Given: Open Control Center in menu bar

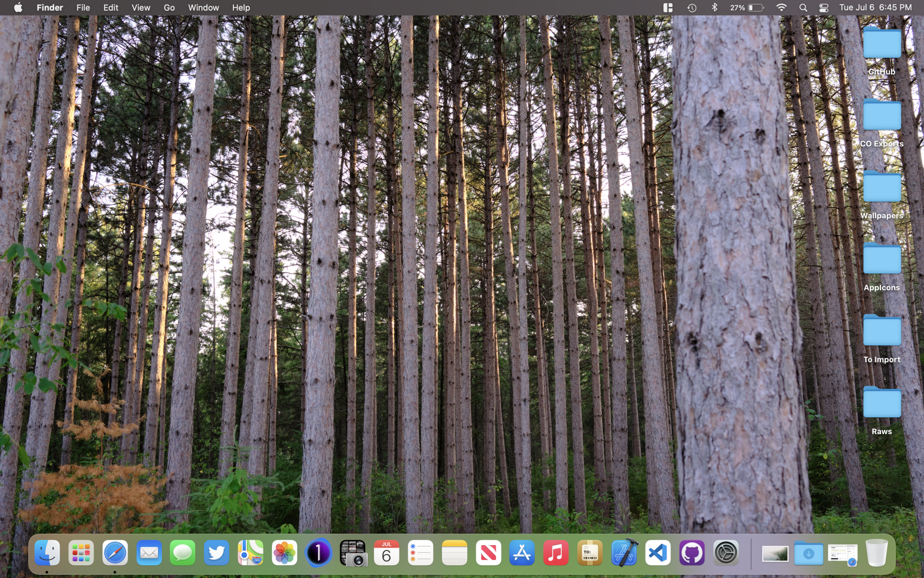Looking at the screenshot, I should [824, 8].
